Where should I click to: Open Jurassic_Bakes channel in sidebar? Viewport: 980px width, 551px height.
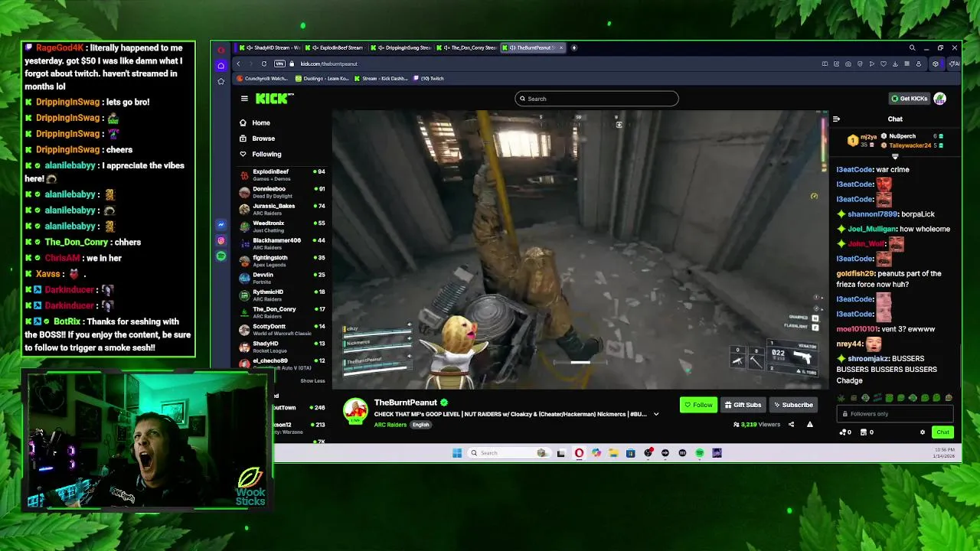coord(282,209)
